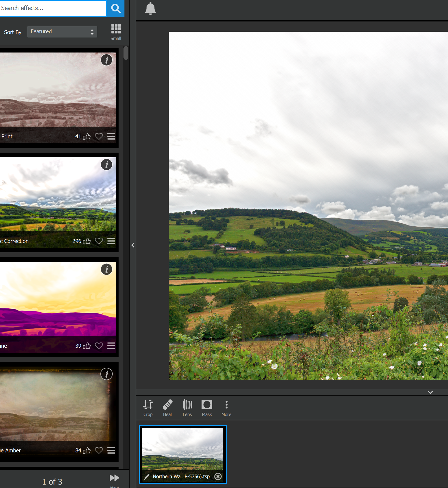Favorite the Correction effect with heart

coord(99,241)
